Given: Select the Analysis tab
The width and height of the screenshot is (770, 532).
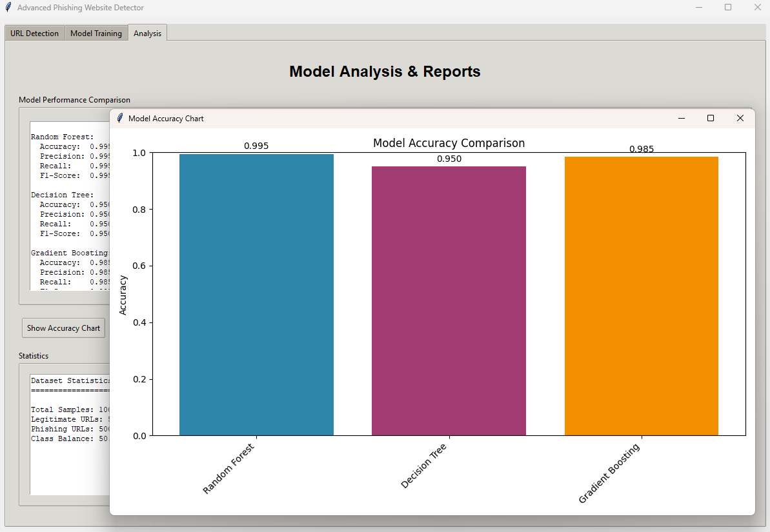Looking at the screenshot, I should [148, 33].
